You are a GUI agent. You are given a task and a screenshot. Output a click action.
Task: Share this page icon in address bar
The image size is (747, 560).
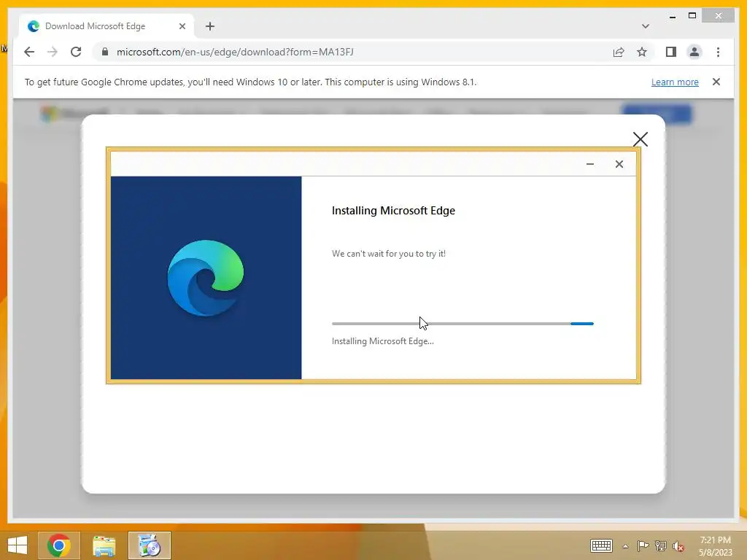[x=619, y=52]
